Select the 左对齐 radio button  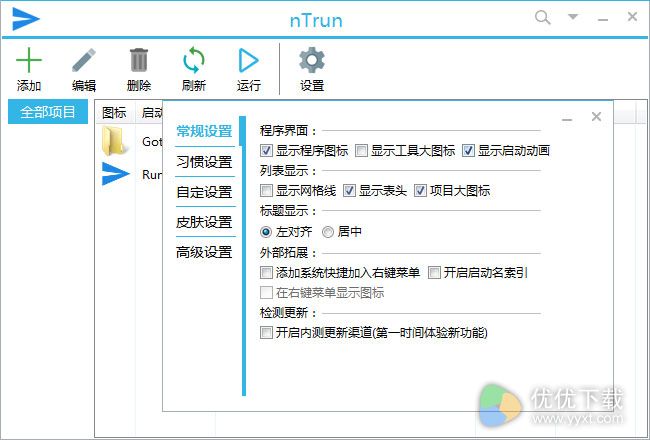pos(266,232)
